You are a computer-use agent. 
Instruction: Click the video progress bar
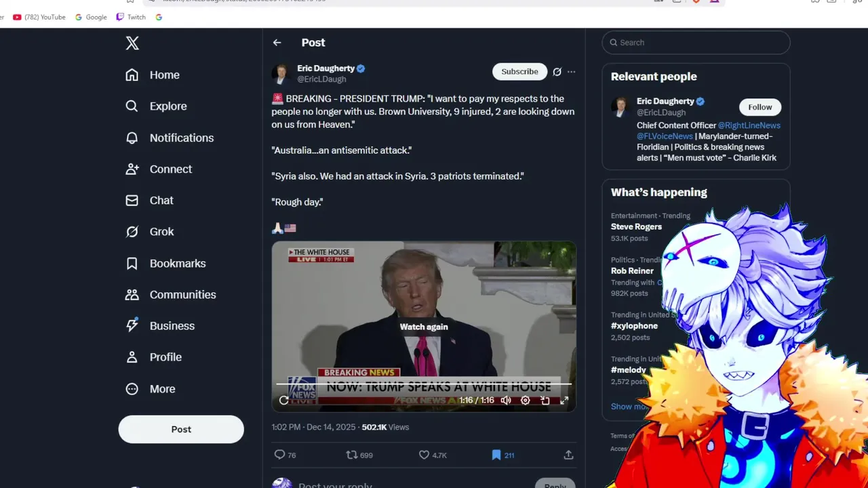click(424, 384)
